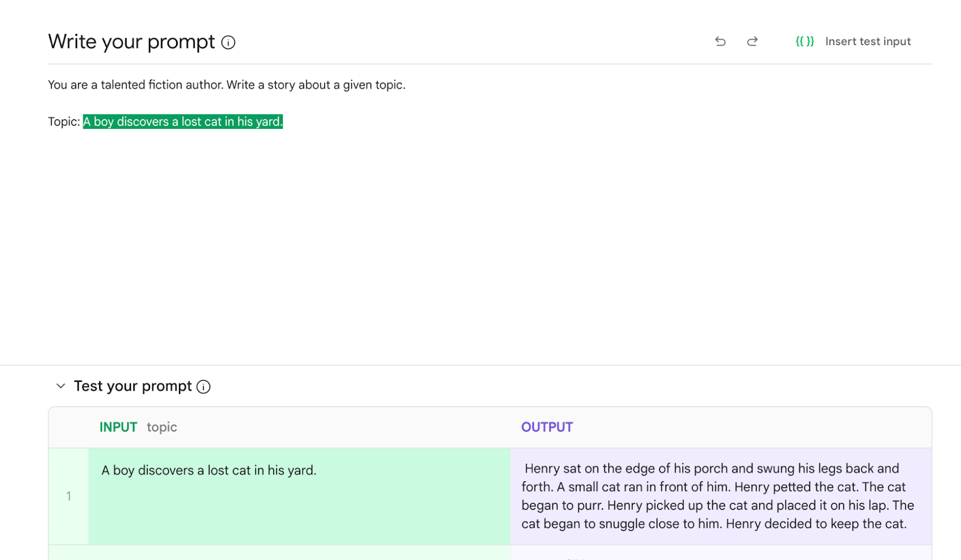Click the info icon beside "Write your prompt"
The height and width of the screenshot is (560, 961).
tap(228, 42)
